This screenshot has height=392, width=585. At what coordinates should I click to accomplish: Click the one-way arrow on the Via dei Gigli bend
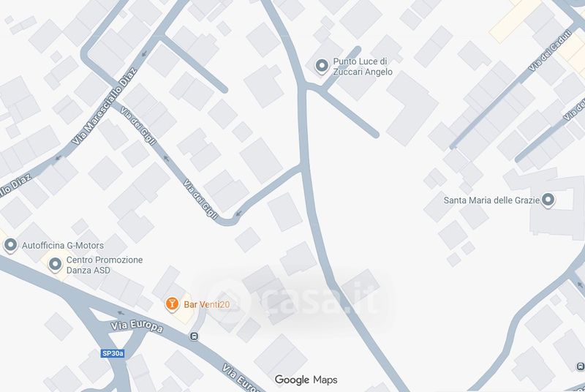click(x=238, y=214)
